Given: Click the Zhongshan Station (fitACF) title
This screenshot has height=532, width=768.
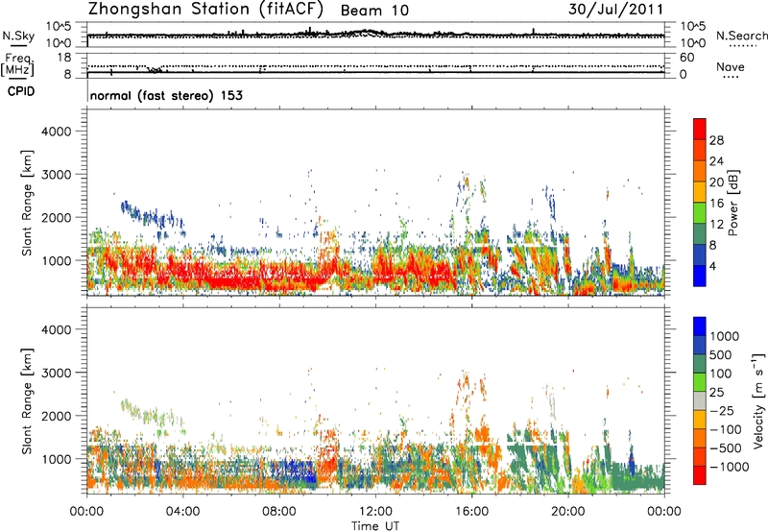Looking at the screenshot, I should point(205,9).
